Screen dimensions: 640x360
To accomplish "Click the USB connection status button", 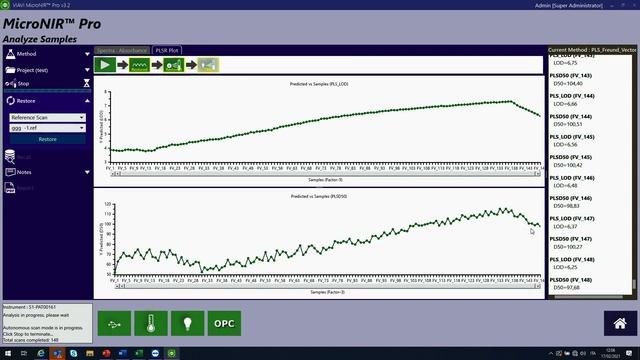I will 114,323.
